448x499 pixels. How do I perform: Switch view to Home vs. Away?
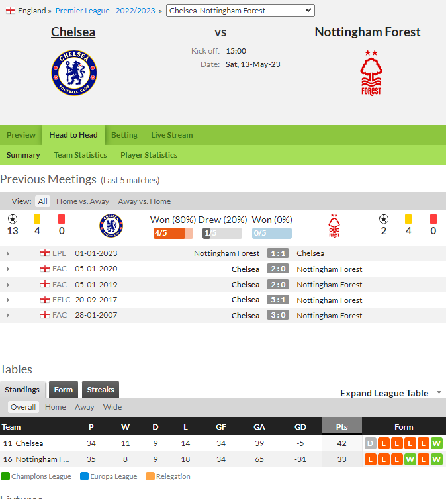click(x=83, y=201)
